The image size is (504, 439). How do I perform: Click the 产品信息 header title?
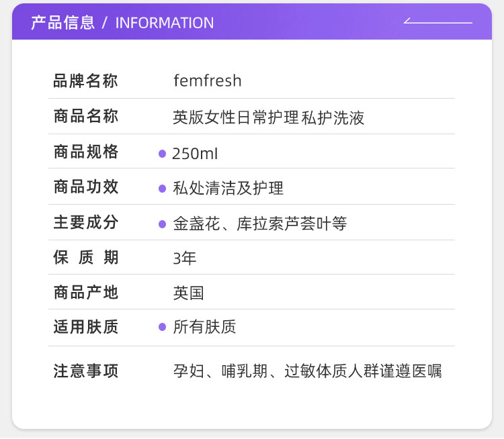63,23
